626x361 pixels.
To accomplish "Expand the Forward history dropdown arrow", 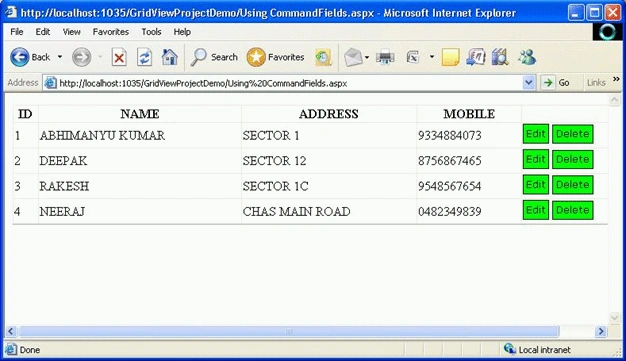I will click(x=100, y=57).
